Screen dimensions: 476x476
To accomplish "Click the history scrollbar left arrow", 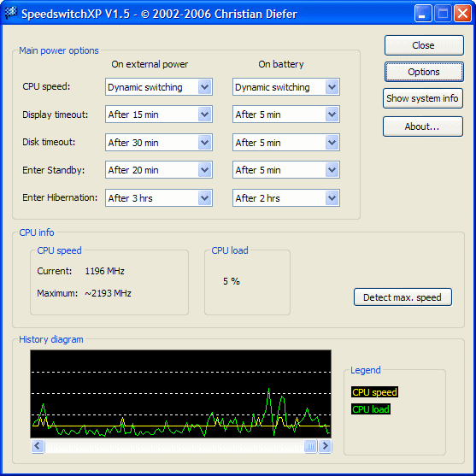I will tap(38, 446).
